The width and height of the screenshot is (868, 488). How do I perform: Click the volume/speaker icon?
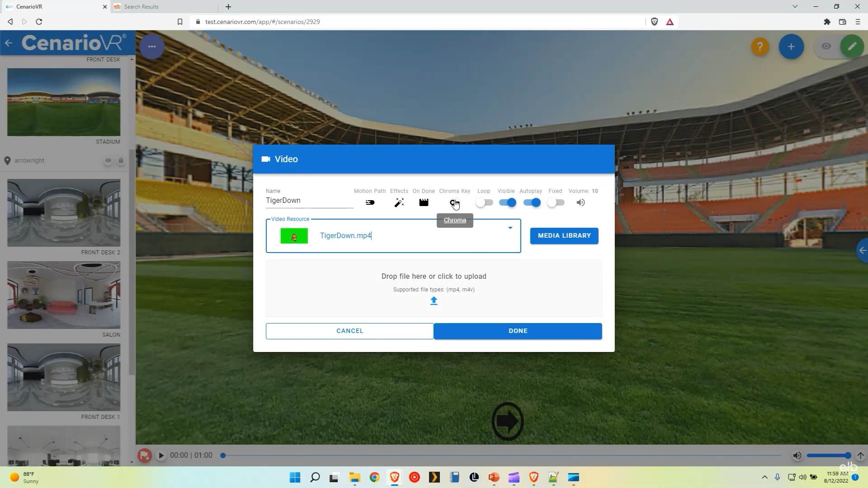pyautogui.click(x=580, y=202)
